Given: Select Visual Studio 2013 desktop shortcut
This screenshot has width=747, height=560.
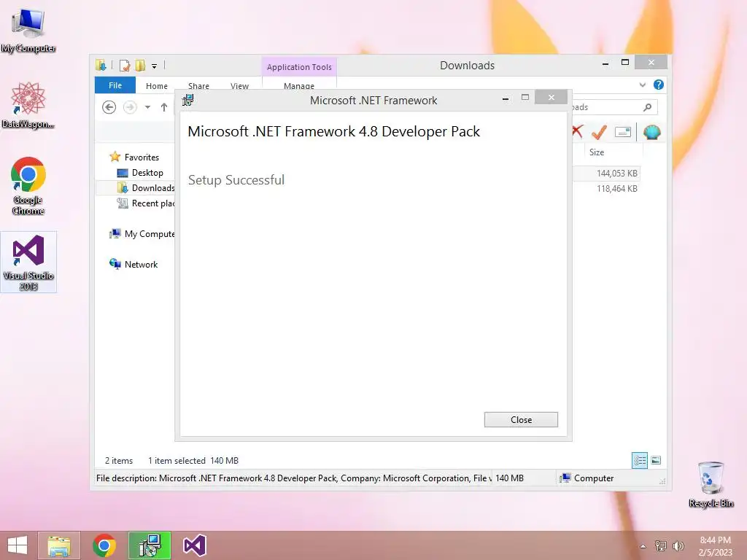Looking at the screenshot, I should click(x=28, y=262).
